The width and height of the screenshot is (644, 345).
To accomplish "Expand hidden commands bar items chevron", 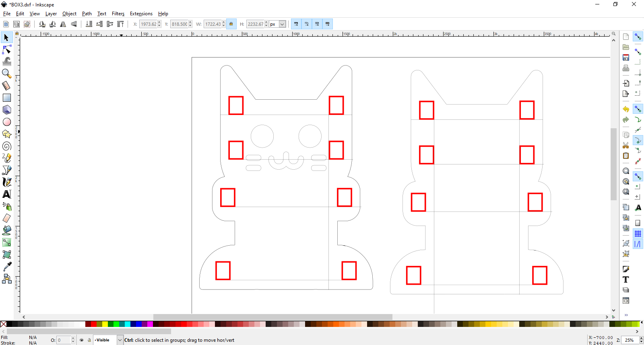I will (x=626, y=315).
